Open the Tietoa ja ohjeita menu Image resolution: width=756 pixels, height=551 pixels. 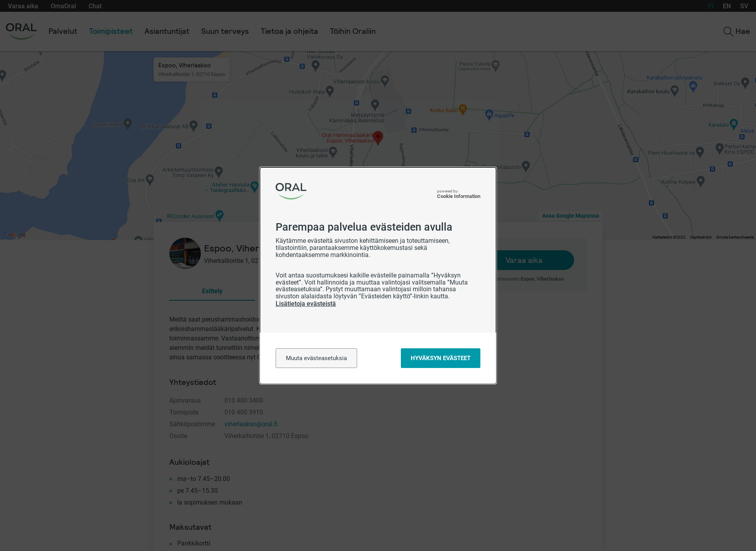tap(289, 31)
